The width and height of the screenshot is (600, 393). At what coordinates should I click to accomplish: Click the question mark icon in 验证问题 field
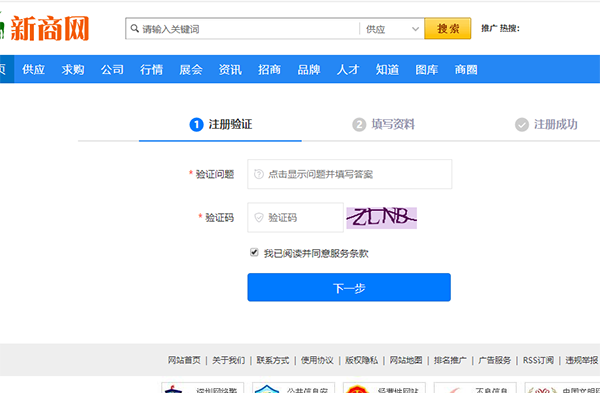click(x=259, y=174)
